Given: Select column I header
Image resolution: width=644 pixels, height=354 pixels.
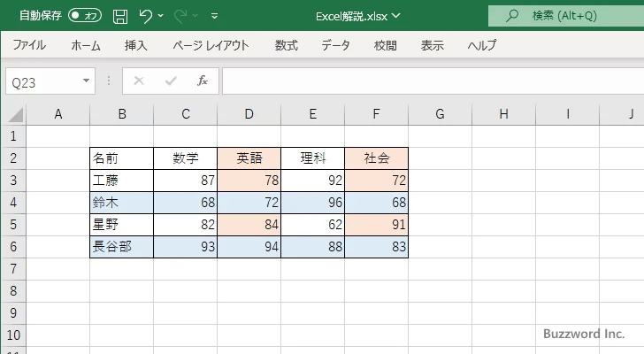Looking at the screenshot, I should 567,114.
